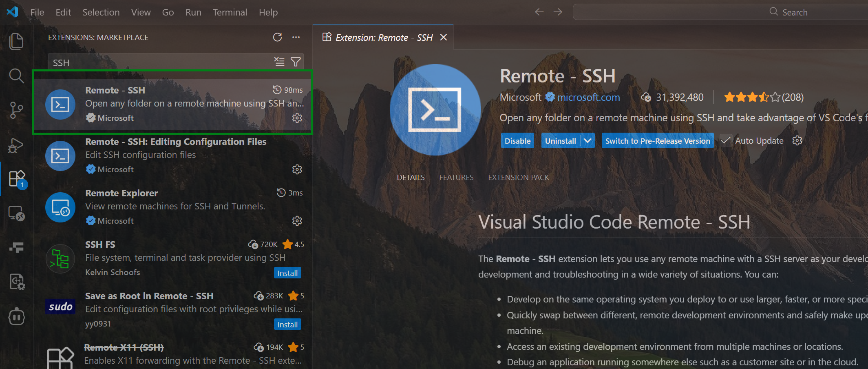Toggle the Auto Update checkbox

[726, 141]
